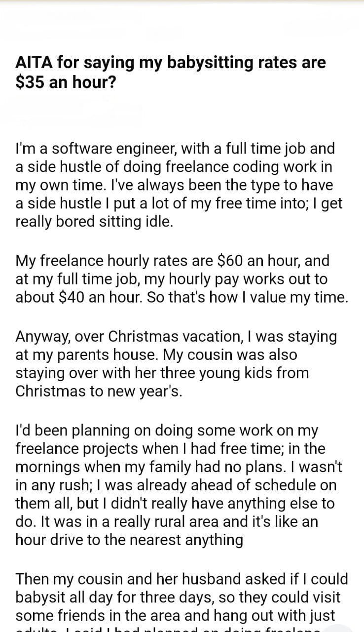The width and height of the screenshot is (364, 632).
Task: Tap the paragraph starting "Then my cousin"
Action: [182, 597]
